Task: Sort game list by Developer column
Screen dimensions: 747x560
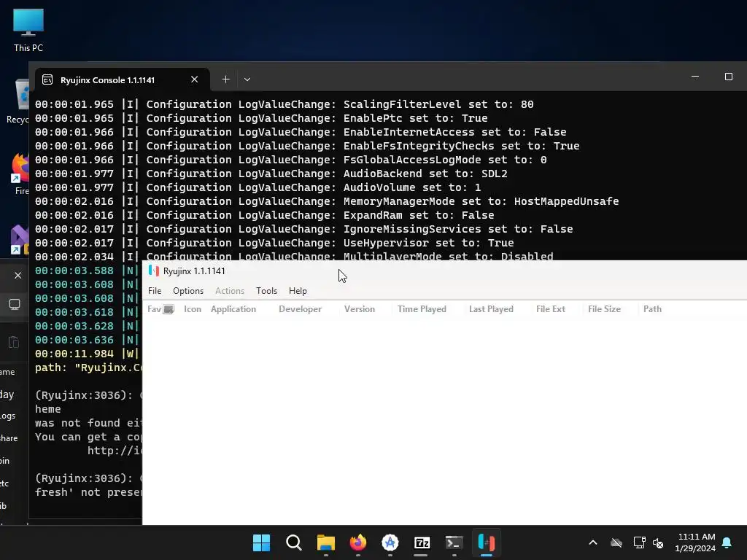Action: pyautogui.click(x=300, y=309)
